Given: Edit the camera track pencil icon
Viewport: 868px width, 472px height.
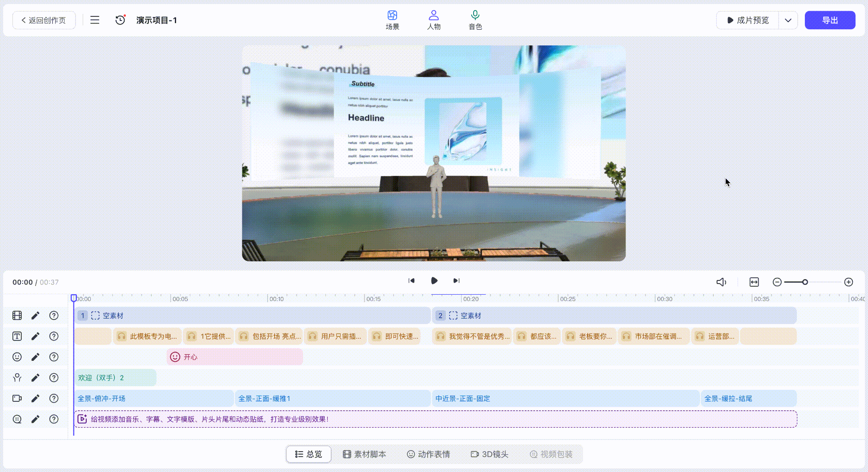Looking at the screenshot, I should [36, 398].
